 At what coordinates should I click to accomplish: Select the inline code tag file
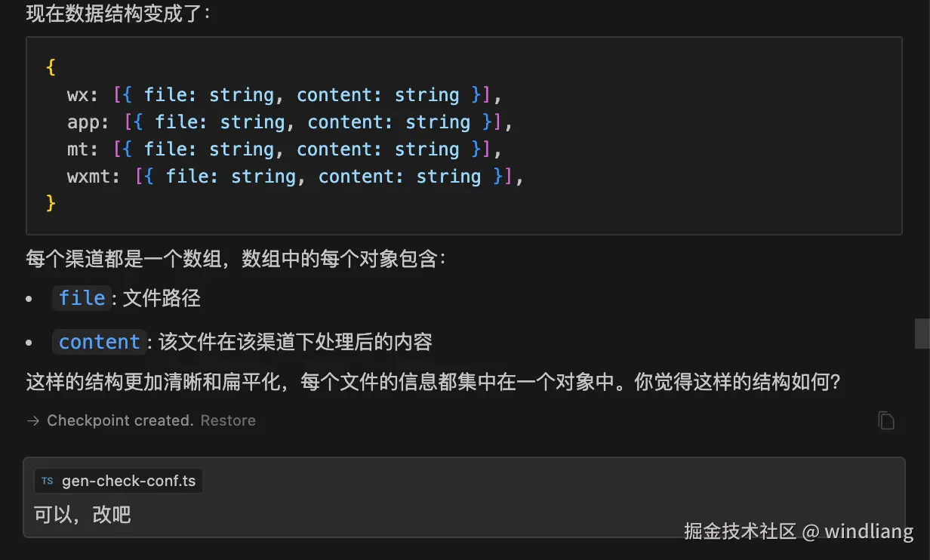pos(82,298)
